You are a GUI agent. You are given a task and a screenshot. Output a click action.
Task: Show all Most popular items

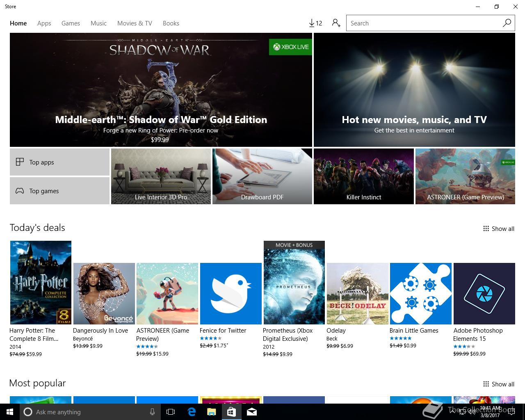point(498,384)
